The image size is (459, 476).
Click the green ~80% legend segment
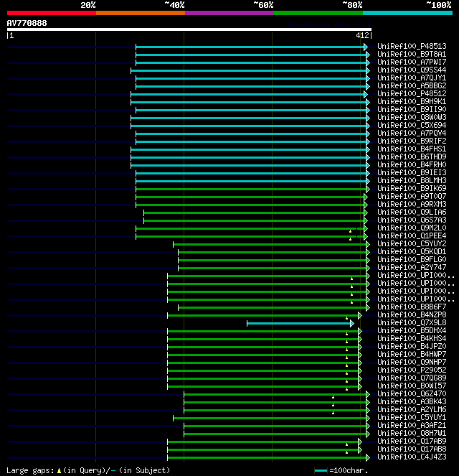tap(318, 13)
